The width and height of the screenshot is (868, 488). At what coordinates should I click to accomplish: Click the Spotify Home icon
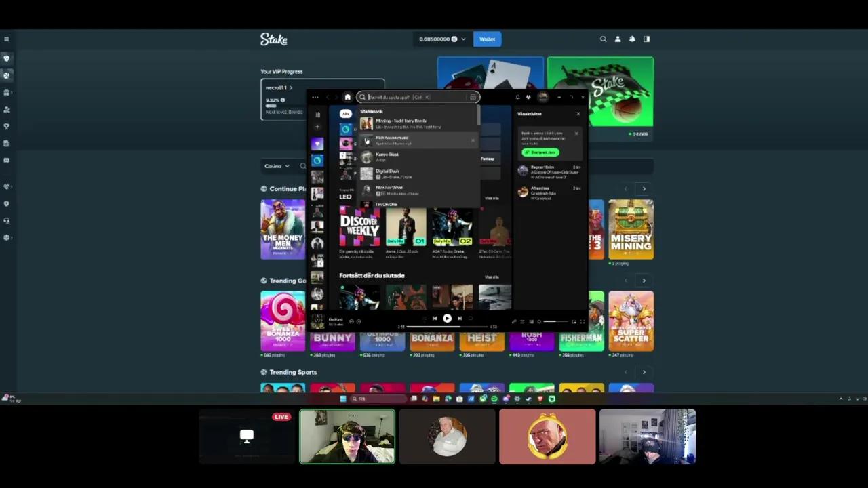[348, 97]
